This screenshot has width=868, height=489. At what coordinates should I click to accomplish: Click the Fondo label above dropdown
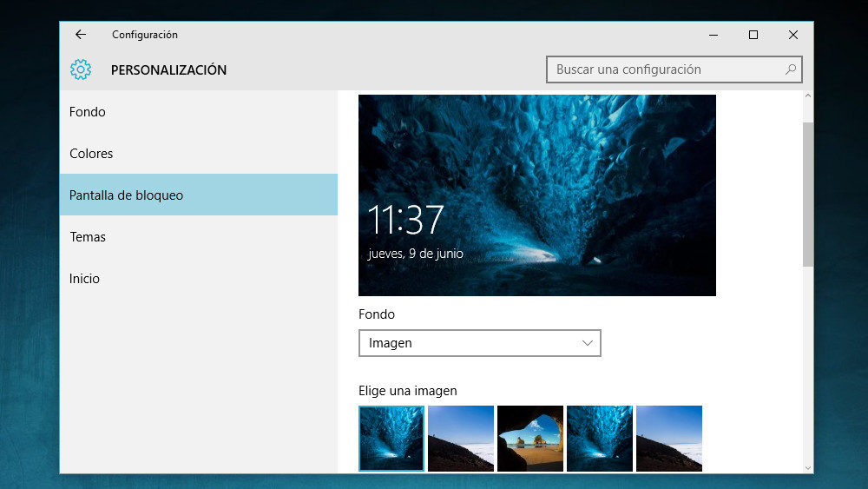(x=377, y=314)
